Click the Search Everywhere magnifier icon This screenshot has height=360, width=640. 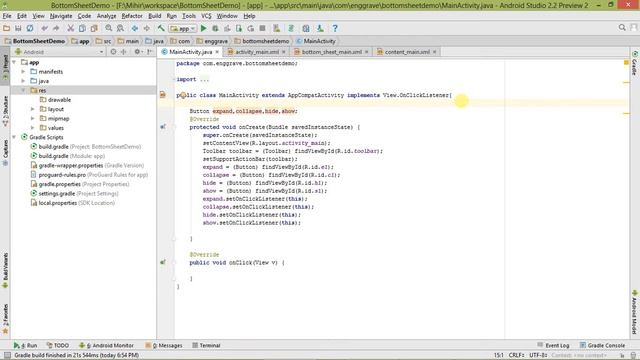click(x=622, y=27)
